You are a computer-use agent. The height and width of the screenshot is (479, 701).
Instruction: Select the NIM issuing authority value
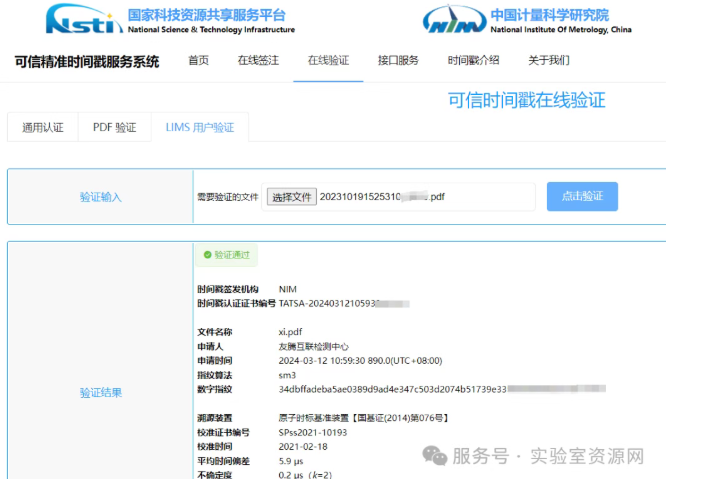coord(287,289)
